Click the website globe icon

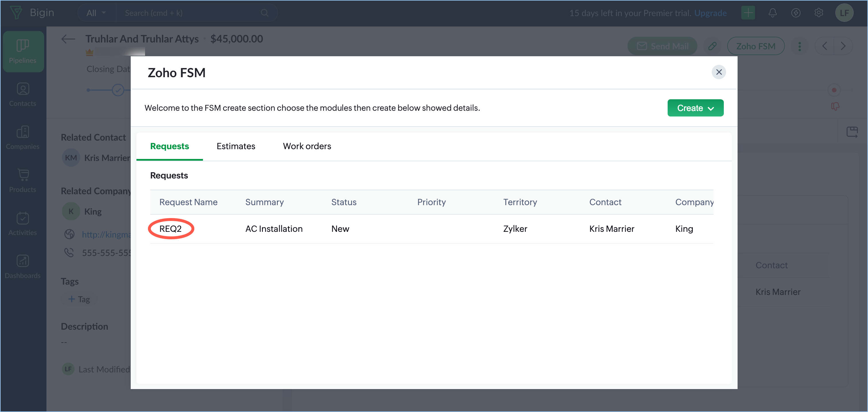[69, 234]
